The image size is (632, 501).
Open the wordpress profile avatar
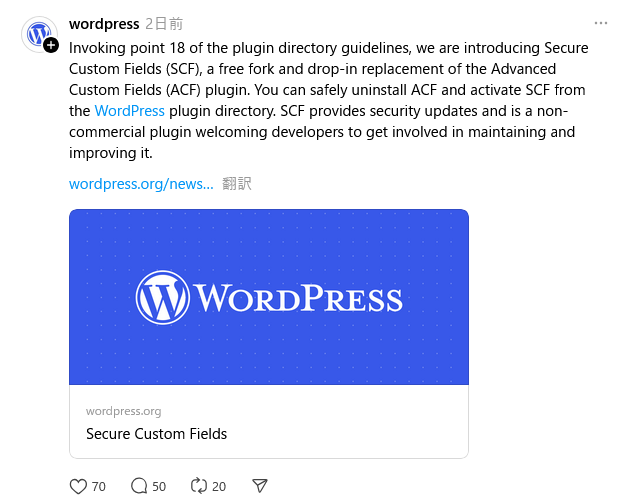[x=39, y=34]
